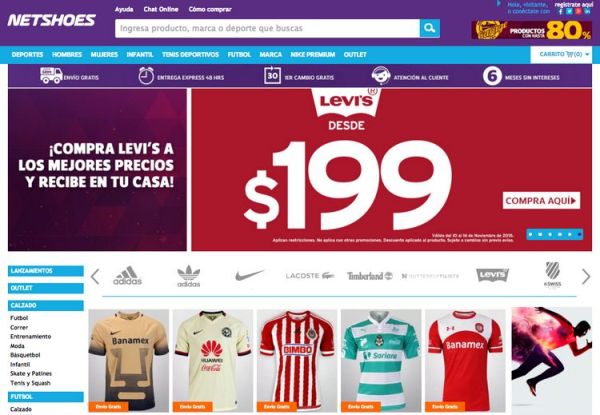This screenshot has width=600, height=415.
Task: Open the Twitter social icon
Action: click(x=569, y=11)
